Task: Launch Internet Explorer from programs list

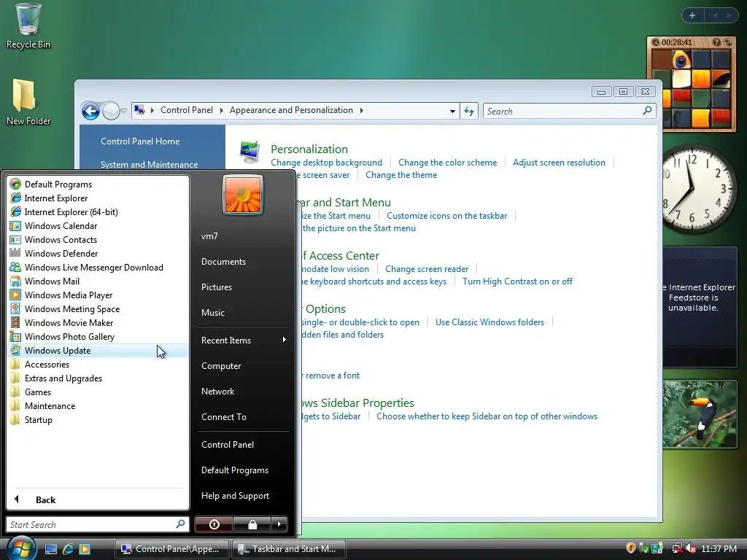Action: [x=55, y=198]
